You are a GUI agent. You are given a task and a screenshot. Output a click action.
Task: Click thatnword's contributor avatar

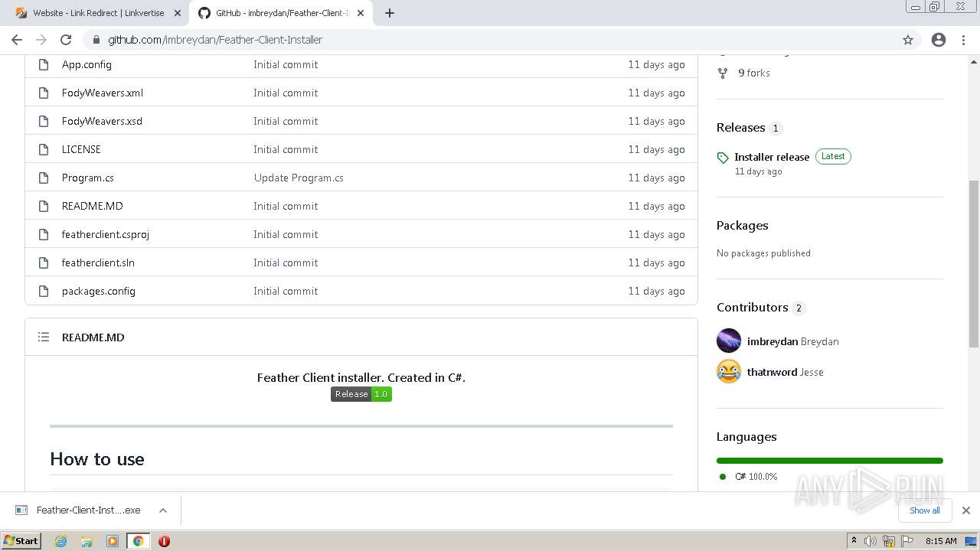pos(729,372)
